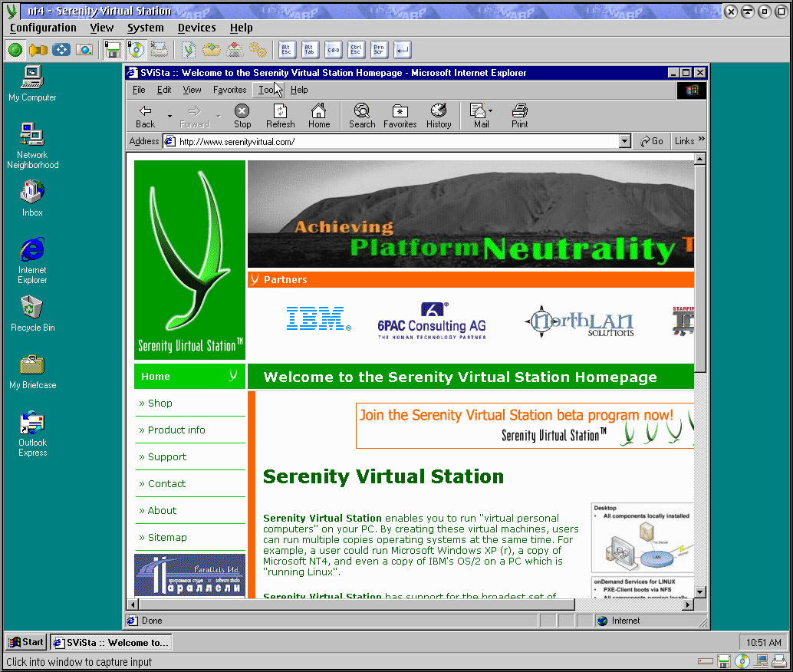Viewport: 793px width, 672px height.
Task: Expand the address bar dropdown arrow
Action: (624, 141)
